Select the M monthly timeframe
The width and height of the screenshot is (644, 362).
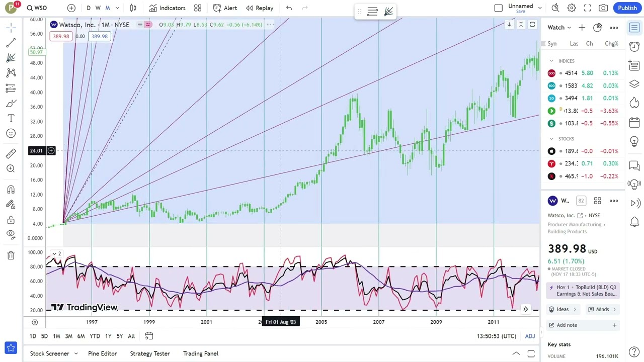point(108,8)
